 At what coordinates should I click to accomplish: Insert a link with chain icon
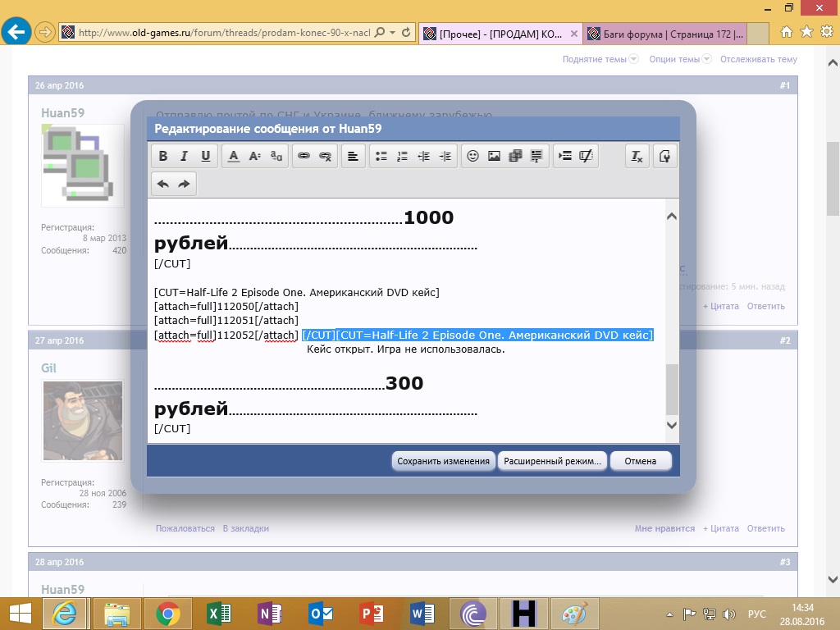click(304, 156)
